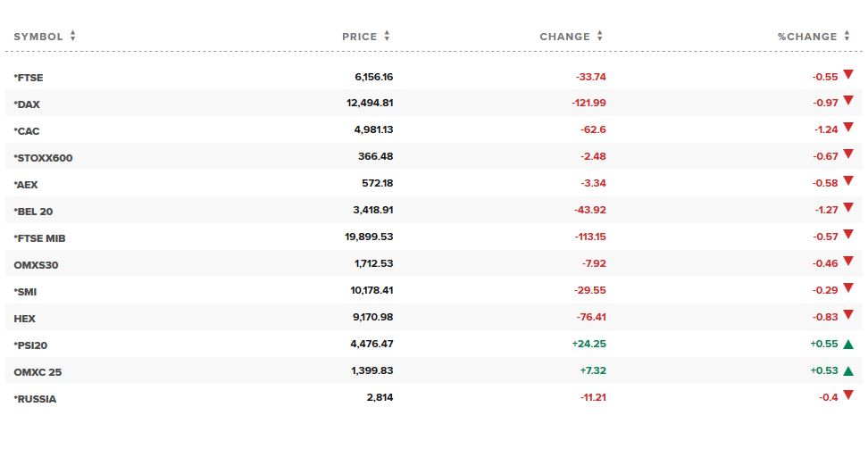Click the green up arrow for OMXC 25
This screenshot has height=449, width=868.
(848, 371)
